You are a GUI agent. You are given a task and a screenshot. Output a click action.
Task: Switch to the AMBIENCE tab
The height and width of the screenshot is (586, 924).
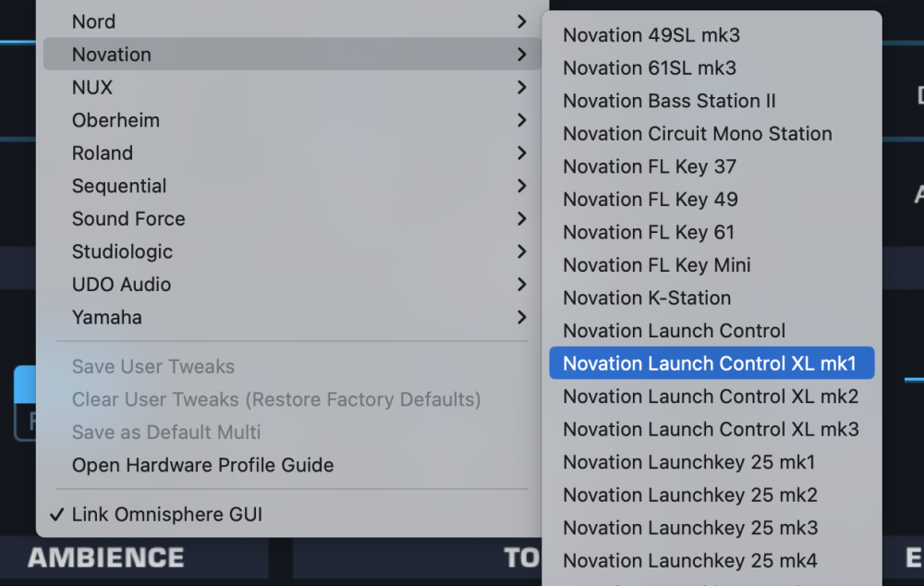[x=106, y=558]
